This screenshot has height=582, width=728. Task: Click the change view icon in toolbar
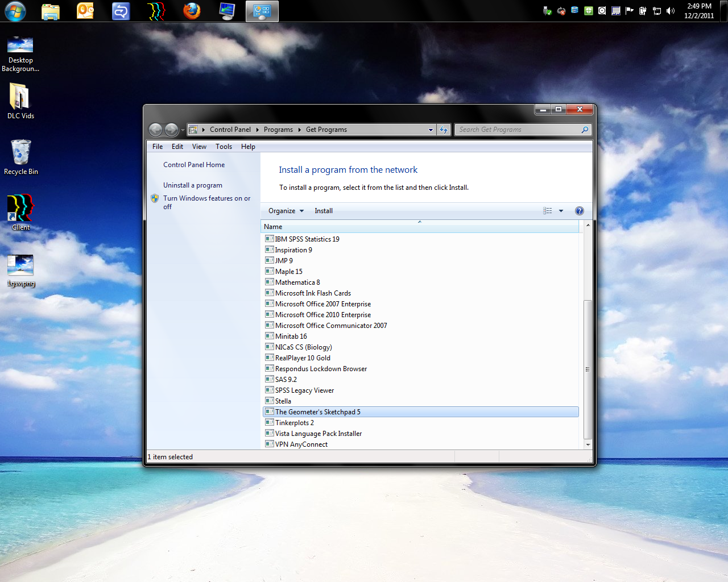547,211
